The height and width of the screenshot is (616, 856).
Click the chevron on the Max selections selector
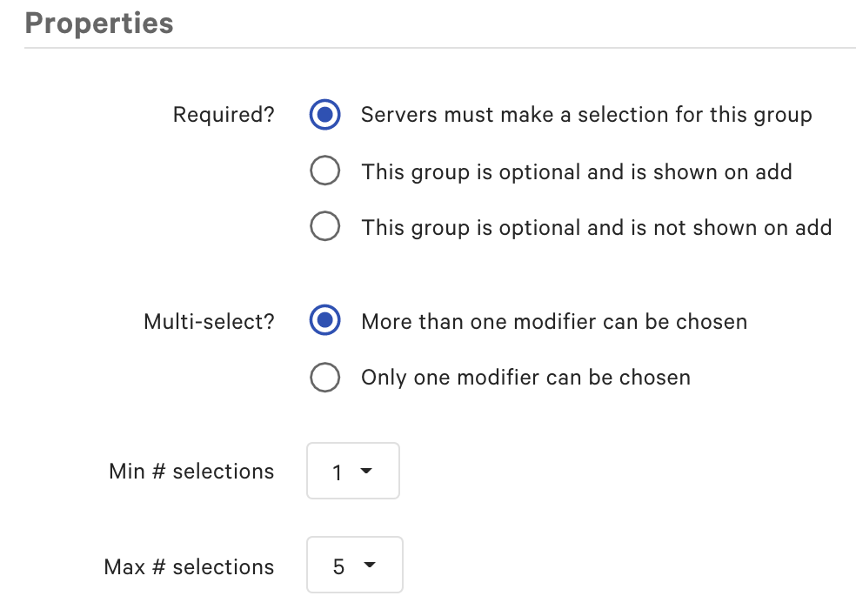click(x=372, y=565)
